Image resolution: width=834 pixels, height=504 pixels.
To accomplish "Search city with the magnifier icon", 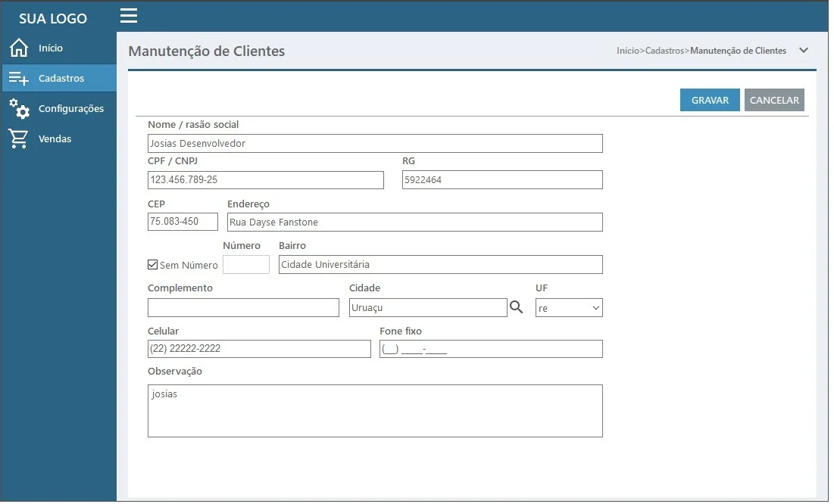I will coord(516,307).
